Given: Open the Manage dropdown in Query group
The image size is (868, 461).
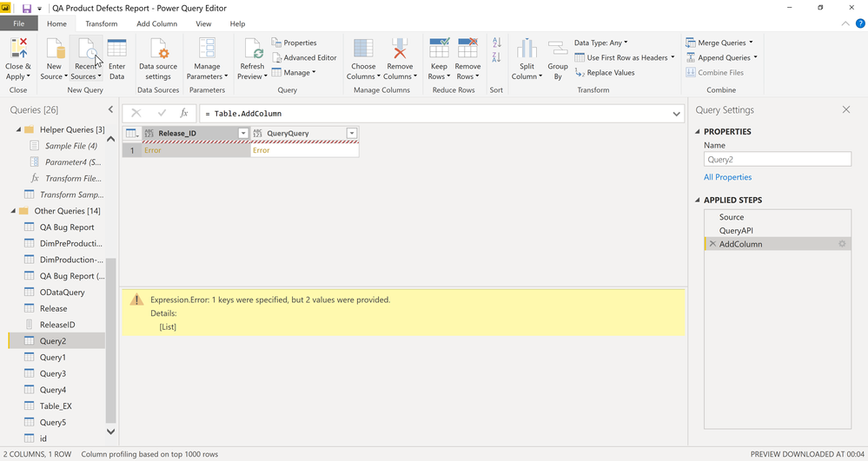Looking at the screenshot, I should tap(294, 73).
